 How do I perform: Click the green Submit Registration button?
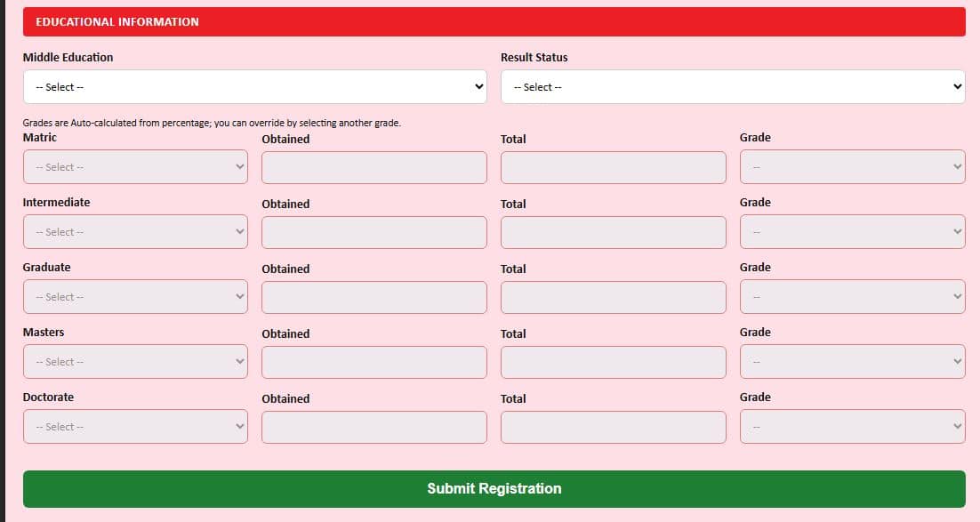[494, 489]
